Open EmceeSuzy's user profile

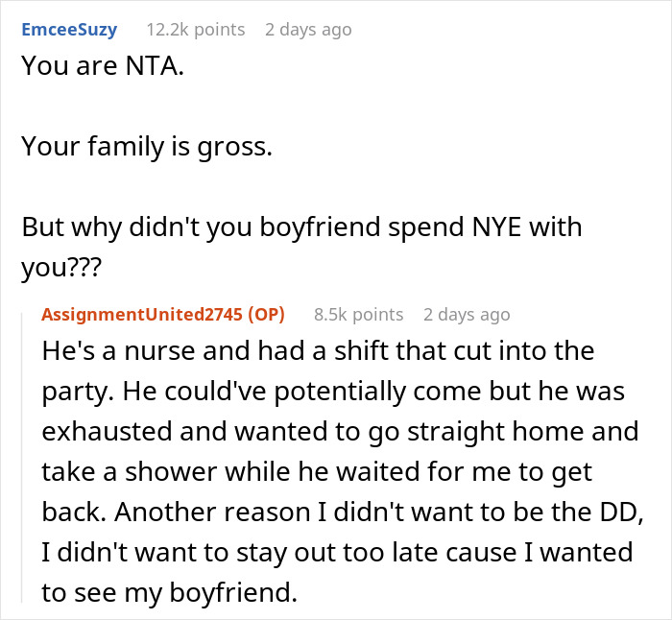(x=68, y=30)
